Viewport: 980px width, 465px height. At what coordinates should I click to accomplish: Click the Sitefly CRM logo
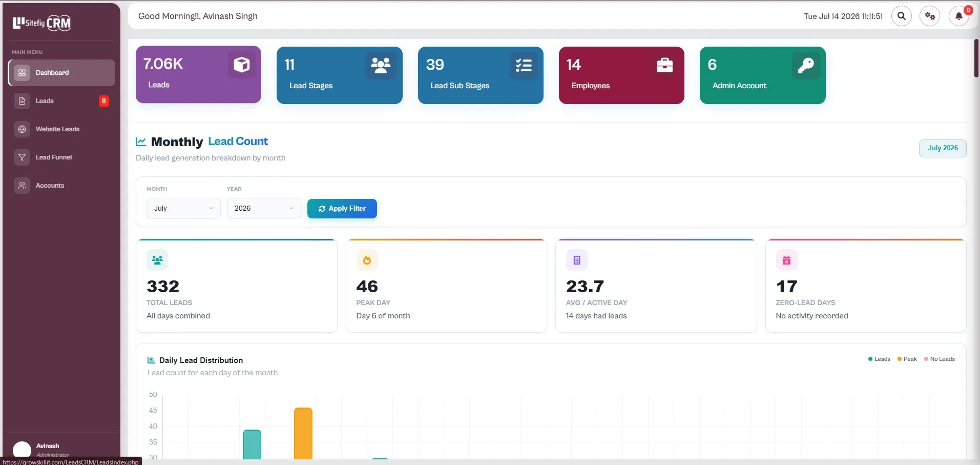42,23
